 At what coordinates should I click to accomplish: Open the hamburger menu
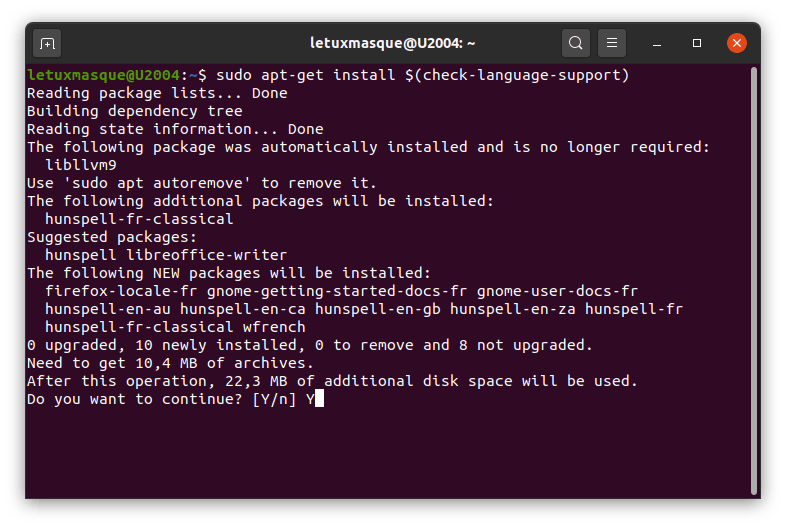[612, 43]
